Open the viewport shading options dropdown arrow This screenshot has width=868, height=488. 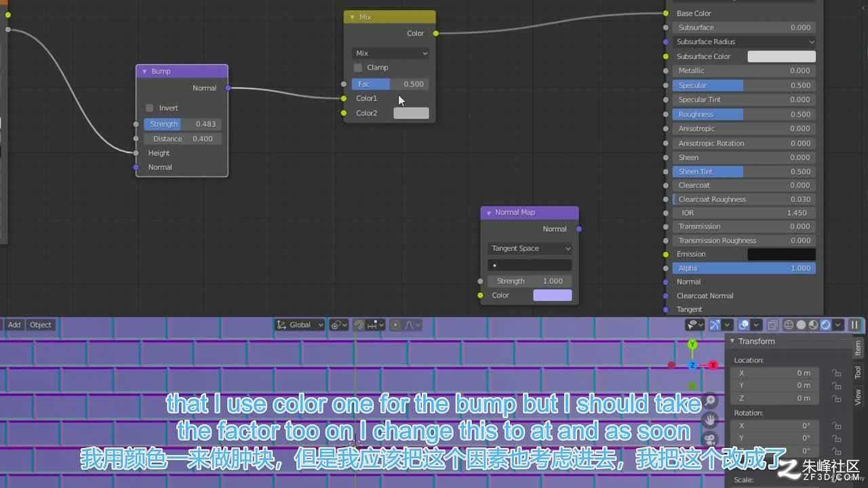click(838, 325)
